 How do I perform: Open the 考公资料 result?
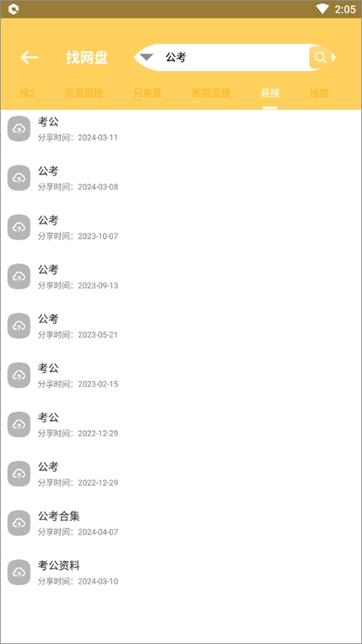(181, 572)
